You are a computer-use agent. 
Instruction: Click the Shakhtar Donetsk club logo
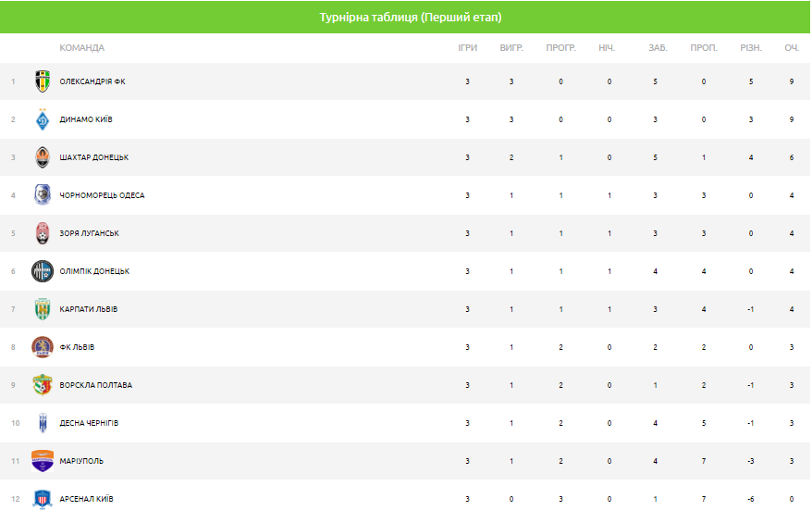43,157
